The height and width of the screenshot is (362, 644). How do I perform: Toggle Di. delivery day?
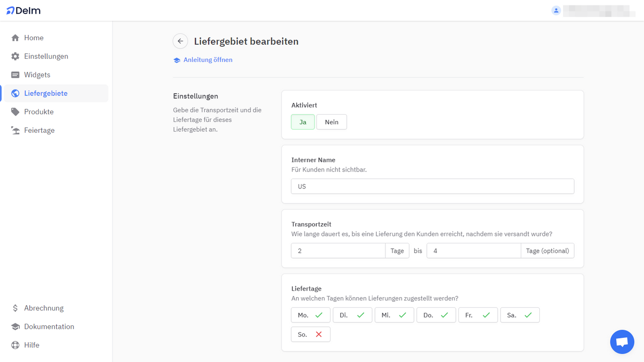352,315
